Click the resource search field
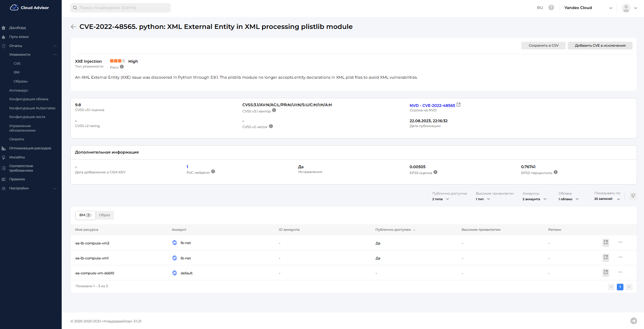644x329 pixels. (121, 8)
